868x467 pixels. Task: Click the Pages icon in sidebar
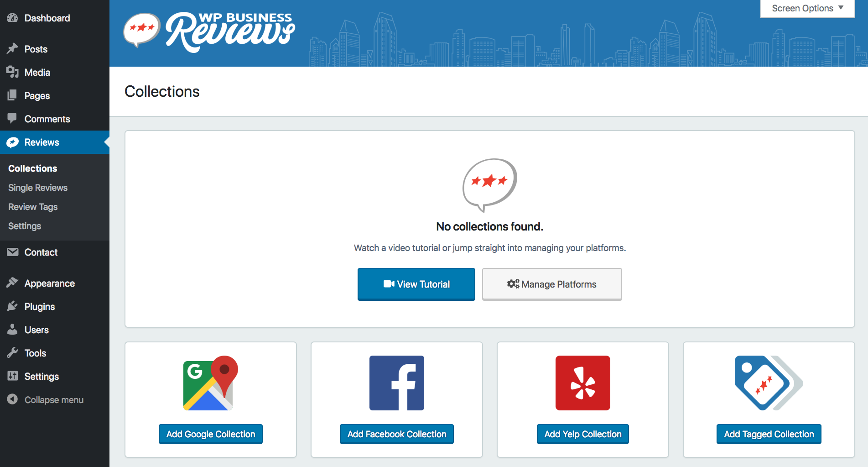(x=12, y=95)
